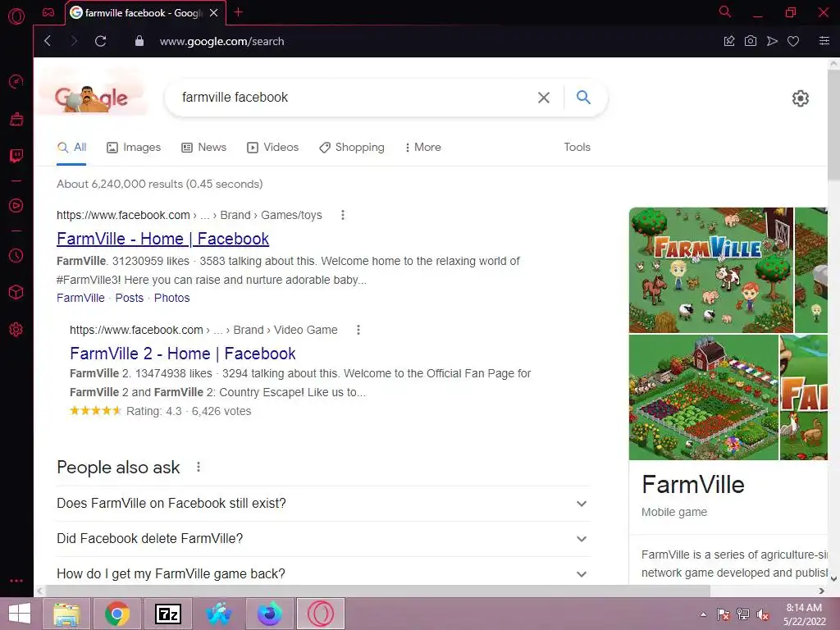840x630 pixels.
Task: Open browser tab search magnifier
Action: pos(725,11)
